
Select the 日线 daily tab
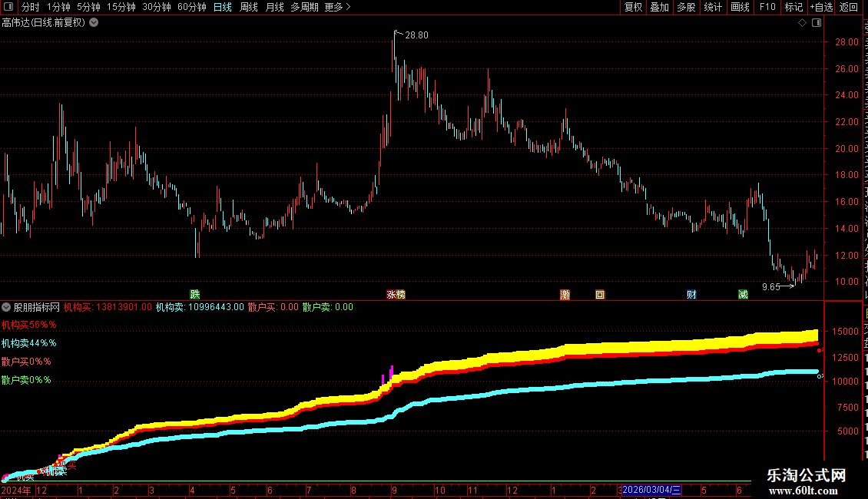pos(223,7)
